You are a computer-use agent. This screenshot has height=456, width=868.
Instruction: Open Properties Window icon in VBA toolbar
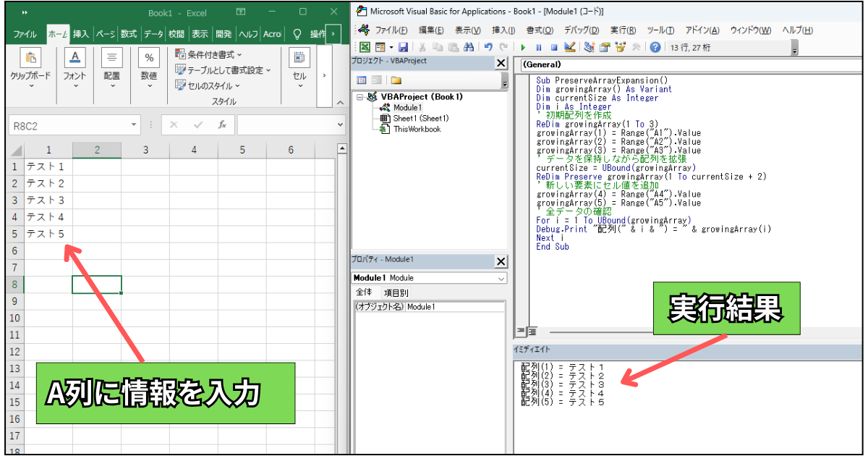coord(605,47)
